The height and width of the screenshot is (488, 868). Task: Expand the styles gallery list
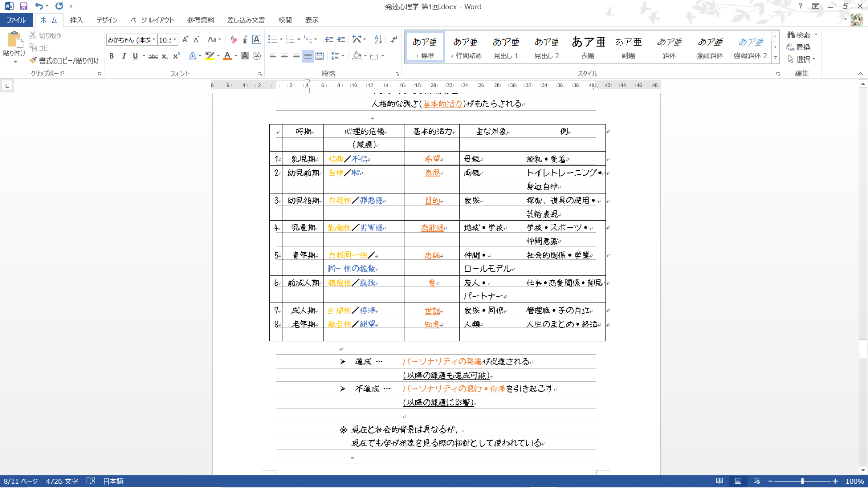click(775, 58)
